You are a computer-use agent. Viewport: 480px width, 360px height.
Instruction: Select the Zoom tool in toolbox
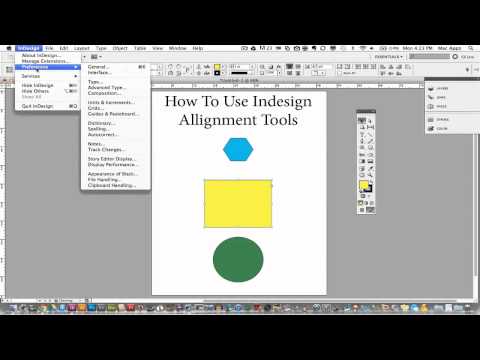(370, 175)
